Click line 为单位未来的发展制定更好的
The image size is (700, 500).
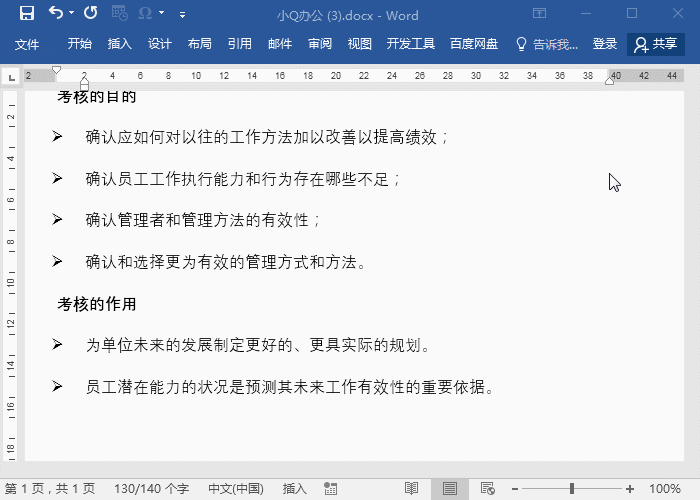click(x=189, y=345)
